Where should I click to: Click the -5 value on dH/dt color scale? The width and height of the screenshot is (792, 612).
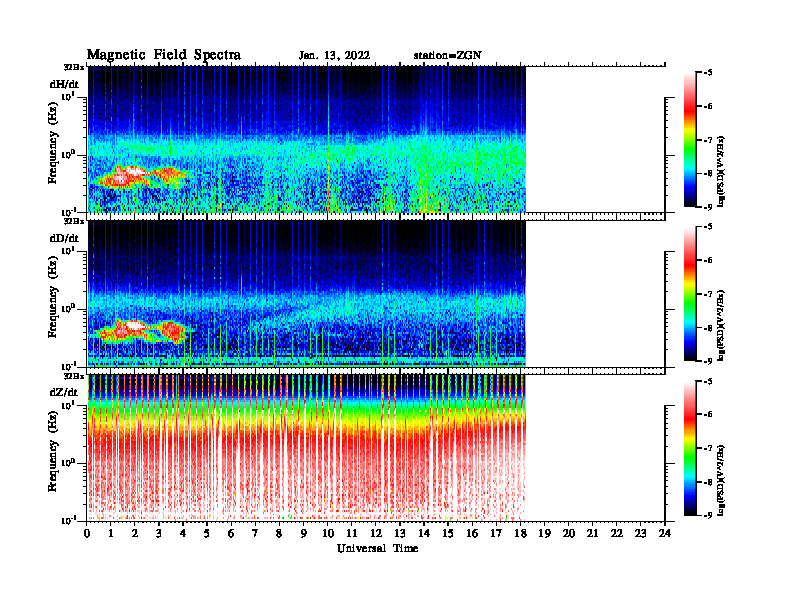click(x=708, y=73)
